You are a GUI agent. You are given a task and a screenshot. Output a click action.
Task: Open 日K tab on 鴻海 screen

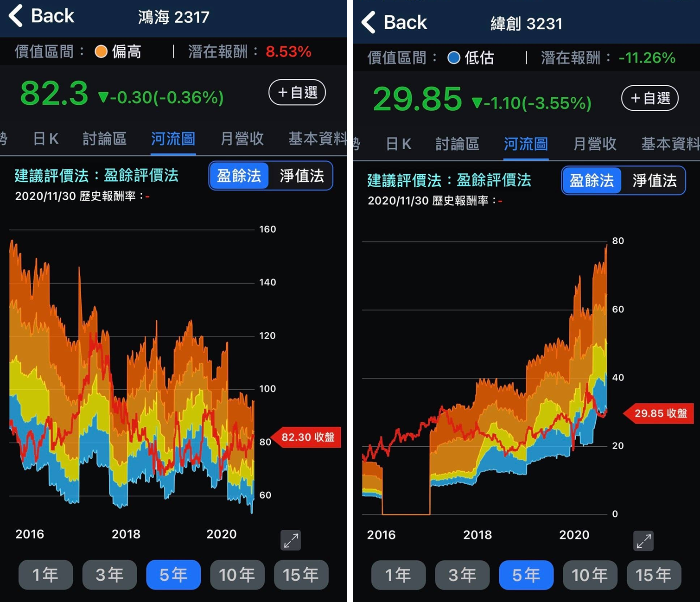(x=46, y=139)
